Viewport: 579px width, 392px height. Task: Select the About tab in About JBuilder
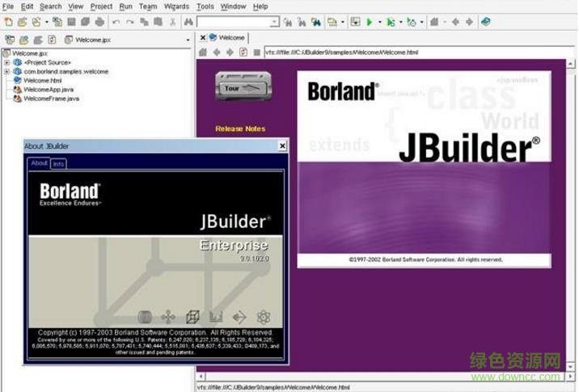point(39,162)
